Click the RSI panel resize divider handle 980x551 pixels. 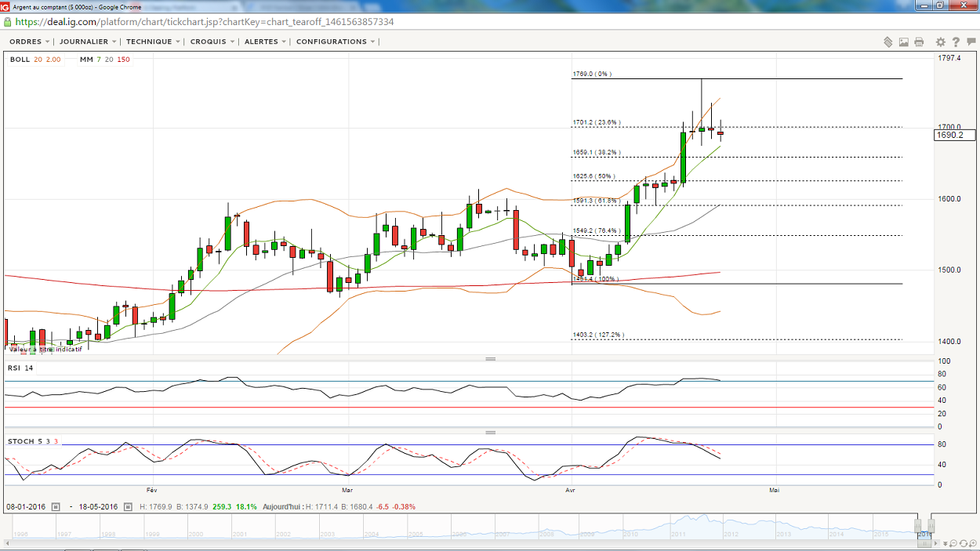491,359
